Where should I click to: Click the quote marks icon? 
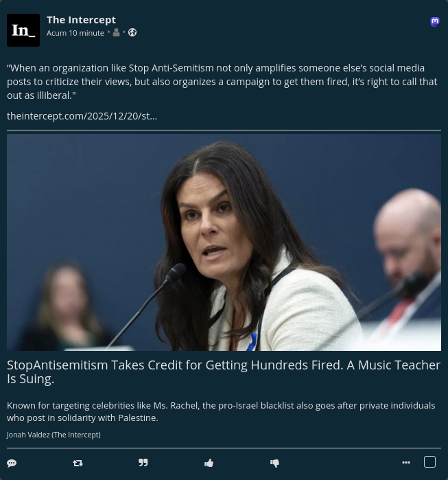point(143,463)
